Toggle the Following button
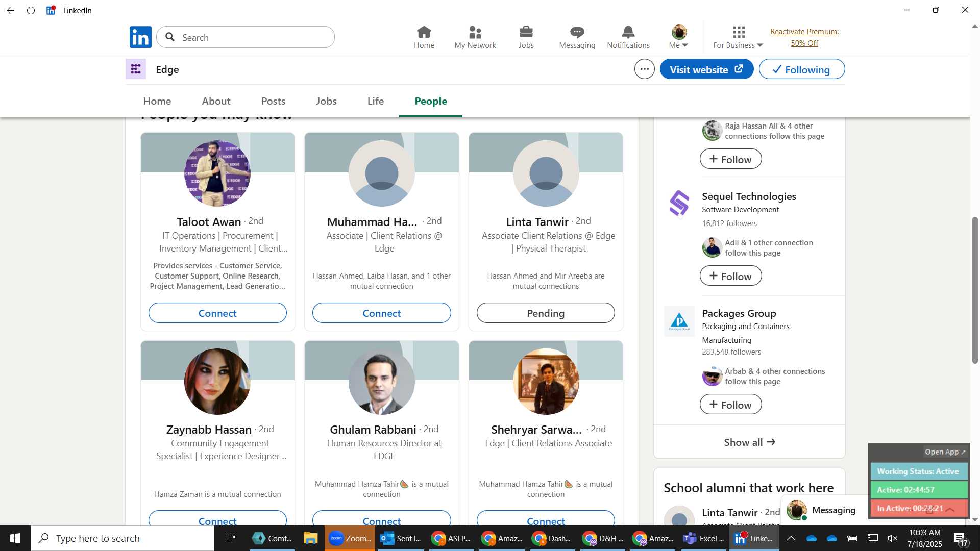 tap(802, 69)
